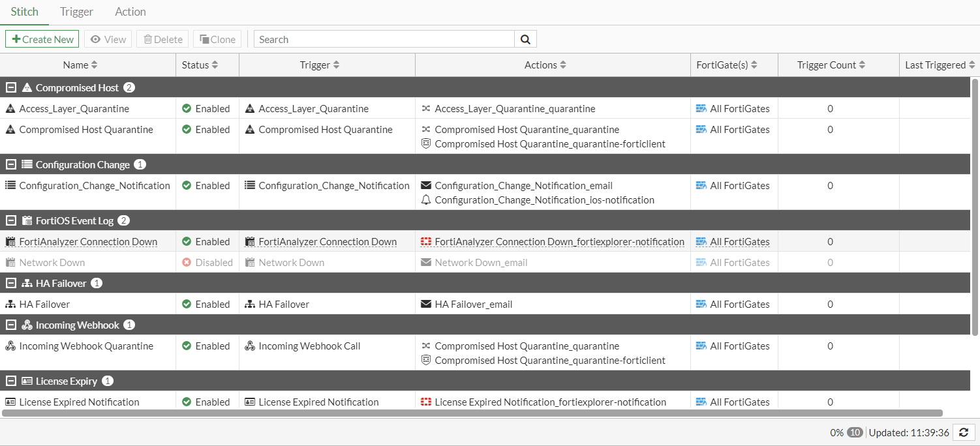Click the search magnifier icon

525,39
